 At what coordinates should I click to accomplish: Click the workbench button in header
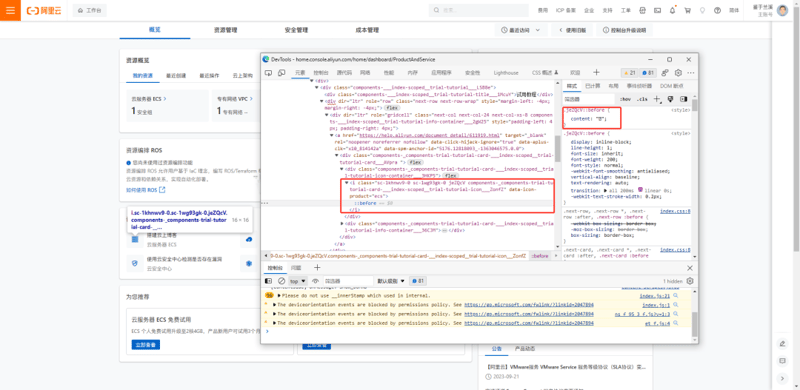[89, 10]
